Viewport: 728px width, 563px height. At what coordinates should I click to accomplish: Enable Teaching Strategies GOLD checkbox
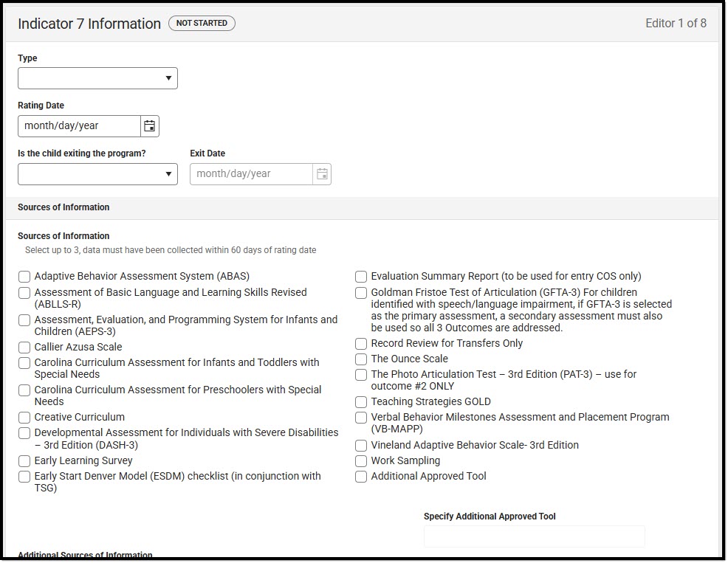click(x=361, y=402)
